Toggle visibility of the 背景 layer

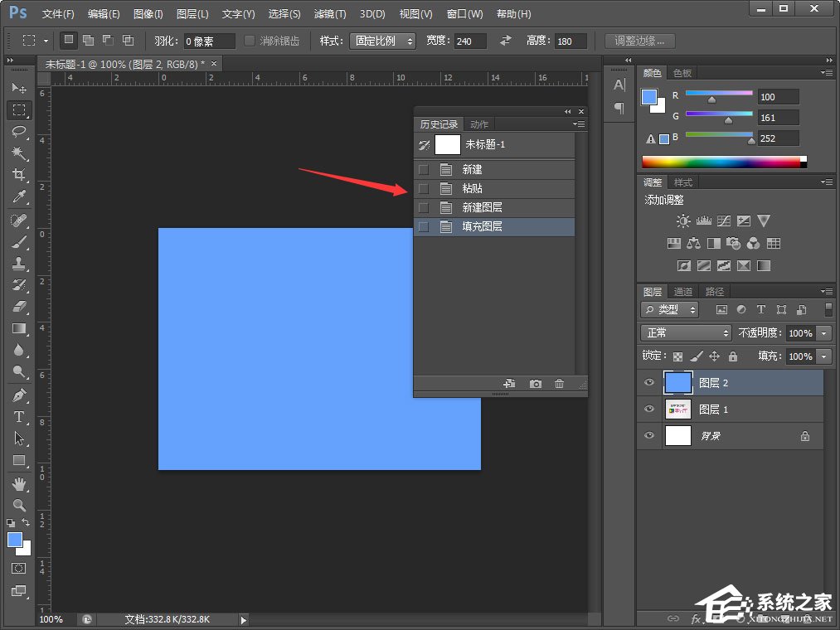(x=649, y=436)
